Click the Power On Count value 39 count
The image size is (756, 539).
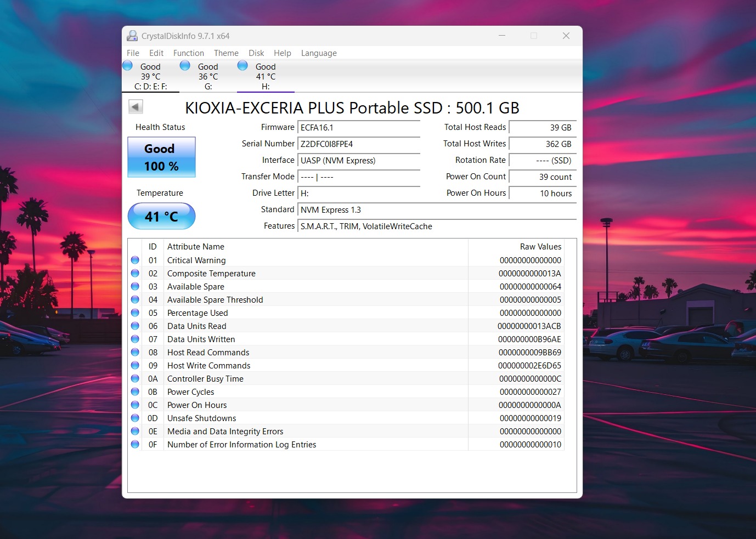click(x=543, y=177)
